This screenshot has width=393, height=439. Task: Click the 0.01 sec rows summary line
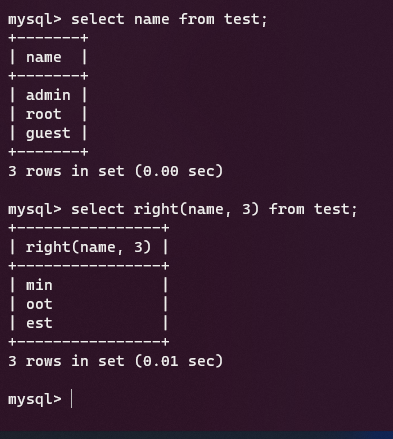[x=115, y=361]
